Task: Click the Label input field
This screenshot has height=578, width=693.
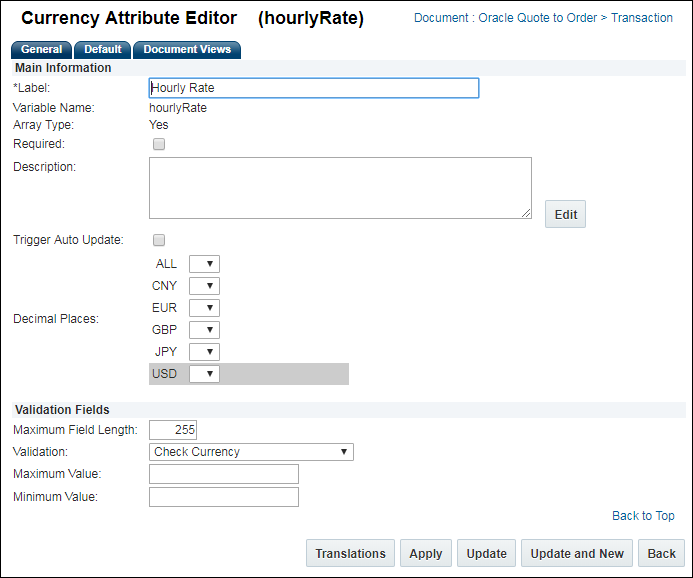Action: click(x=314, y=88)
